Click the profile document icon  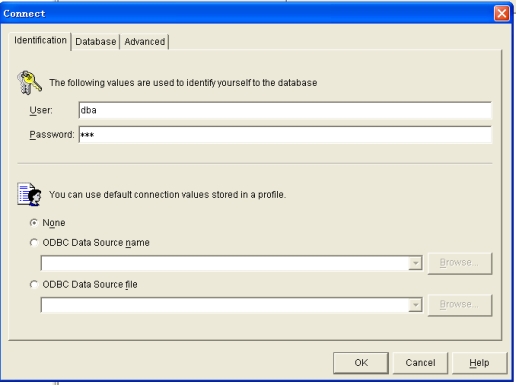[x=29, y=194]
